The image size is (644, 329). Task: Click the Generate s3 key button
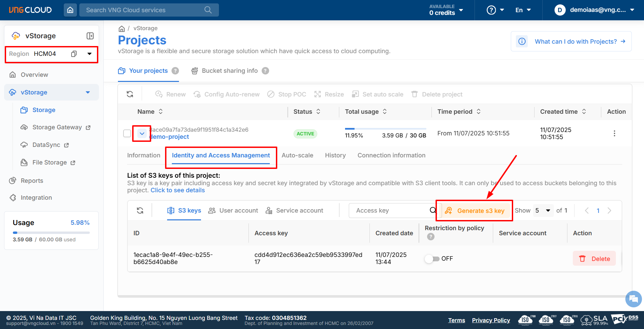tap(475, 211)
